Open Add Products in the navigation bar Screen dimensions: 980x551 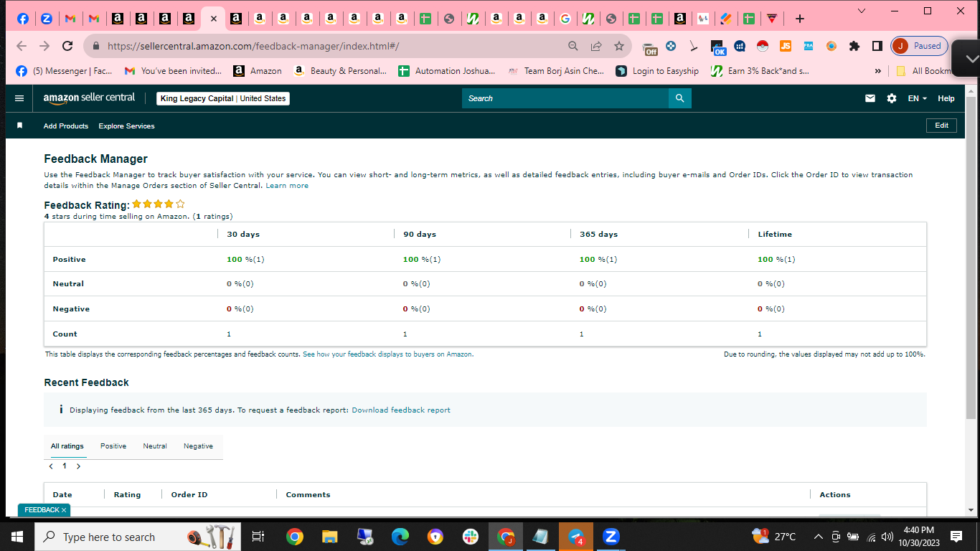[x=66, y=126]
